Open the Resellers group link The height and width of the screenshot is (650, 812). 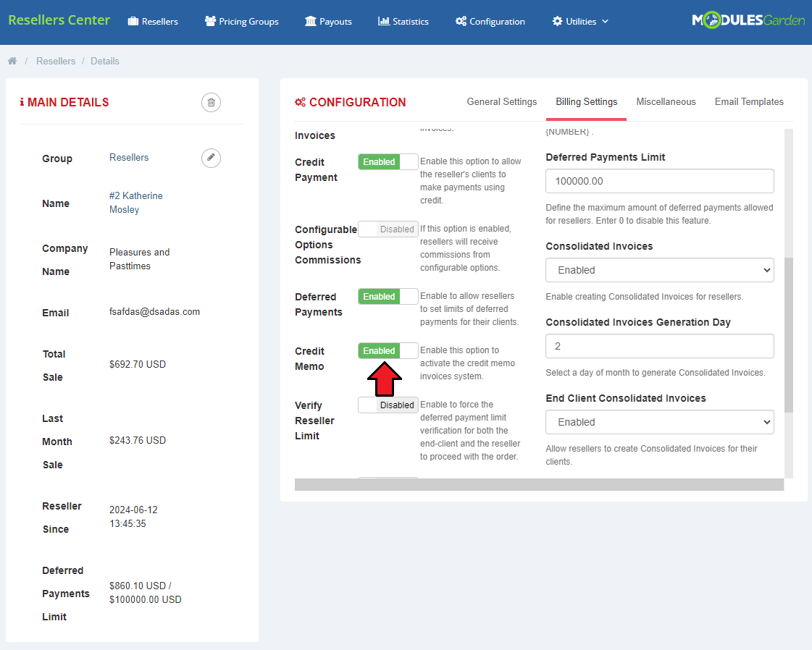point(129,157)
